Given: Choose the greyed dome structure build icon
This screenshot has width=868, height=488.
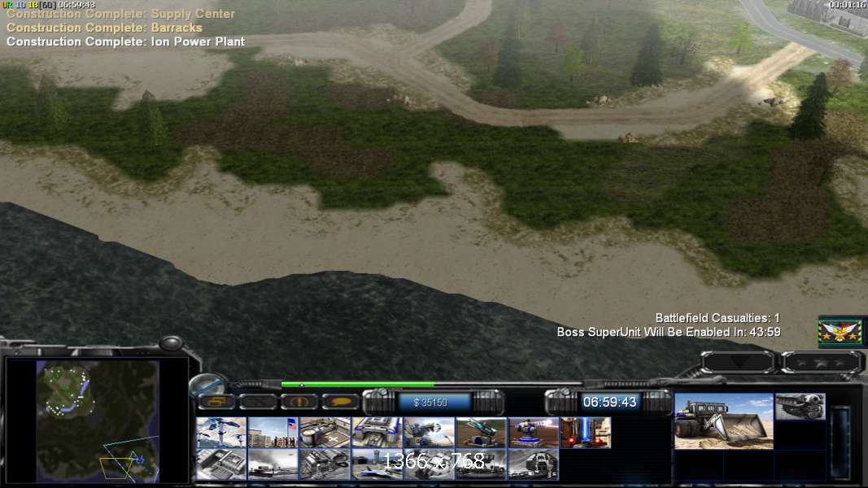Looking at the screenshot, I should [533, 464].
